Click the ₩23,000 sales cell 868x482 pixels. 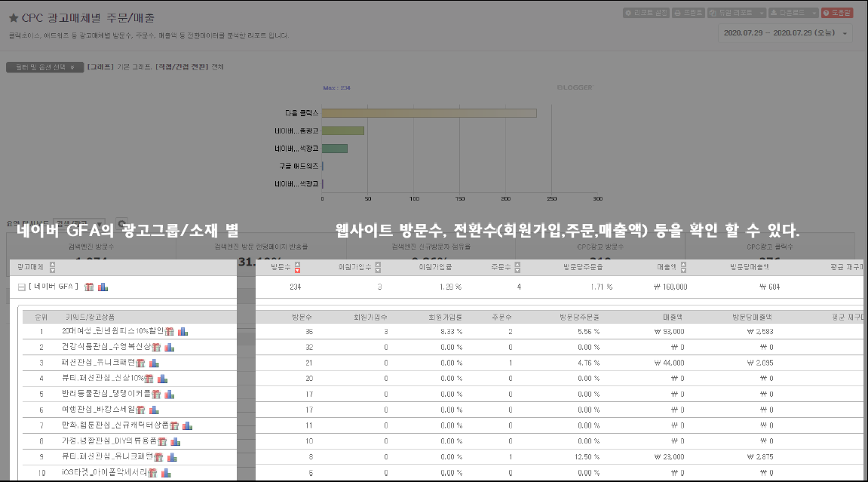[669, 457]
